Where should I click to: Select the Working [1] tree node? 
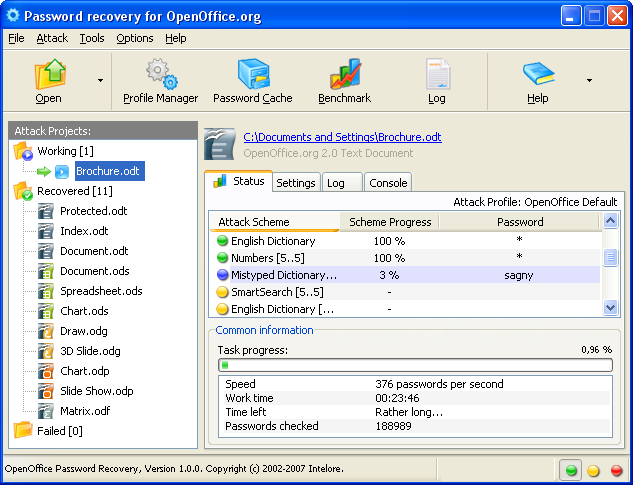click(x=65, y=151)
